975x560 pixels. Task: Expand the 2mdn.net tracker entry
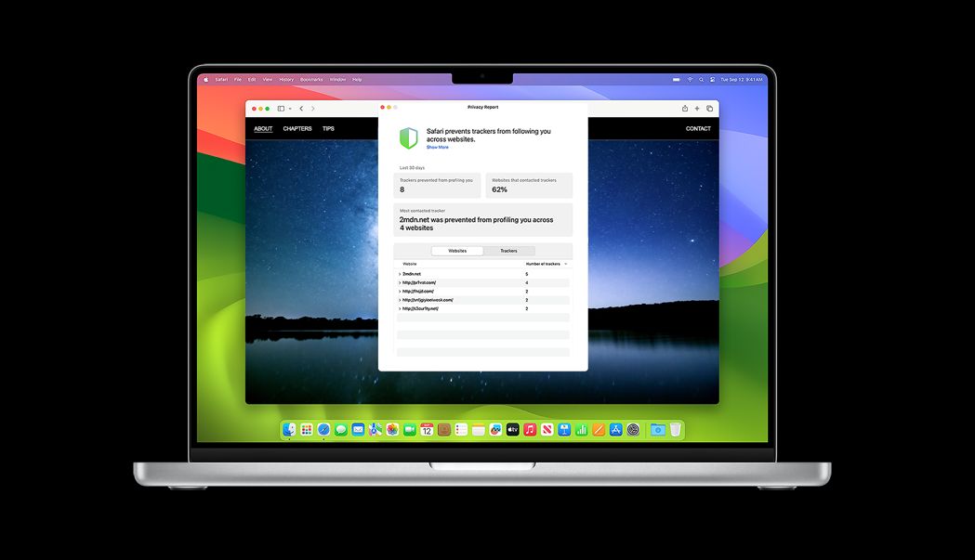coord(406,273)
